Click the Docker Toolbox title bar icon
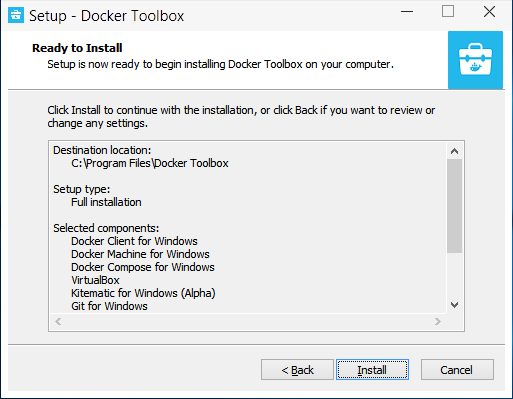The width and height of the screenshot is (513, 399). [x=16, y=15]
